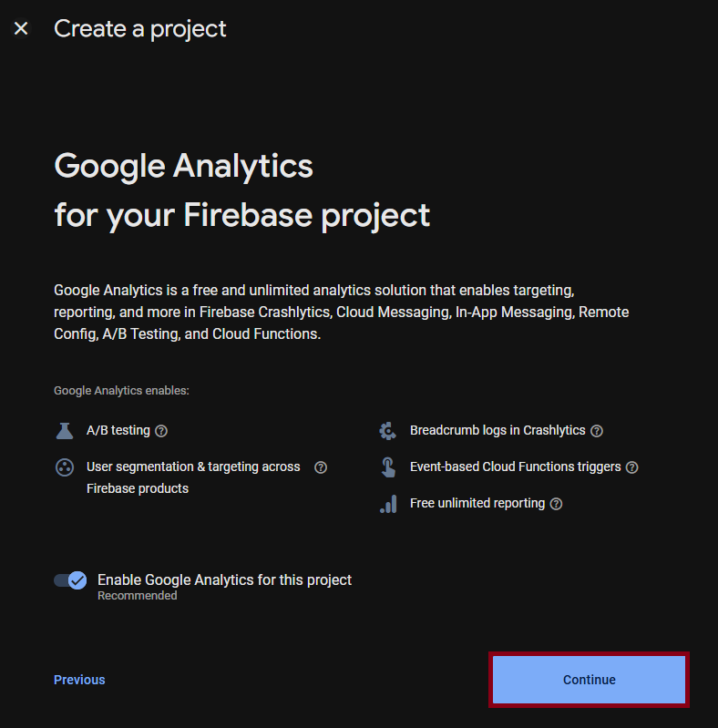Image resolution: width=718 pixels, height=728 pixels.
Task: Click the Breadcrumb logs Crashlytics gear icon
Action: click(x=388, y=431)
